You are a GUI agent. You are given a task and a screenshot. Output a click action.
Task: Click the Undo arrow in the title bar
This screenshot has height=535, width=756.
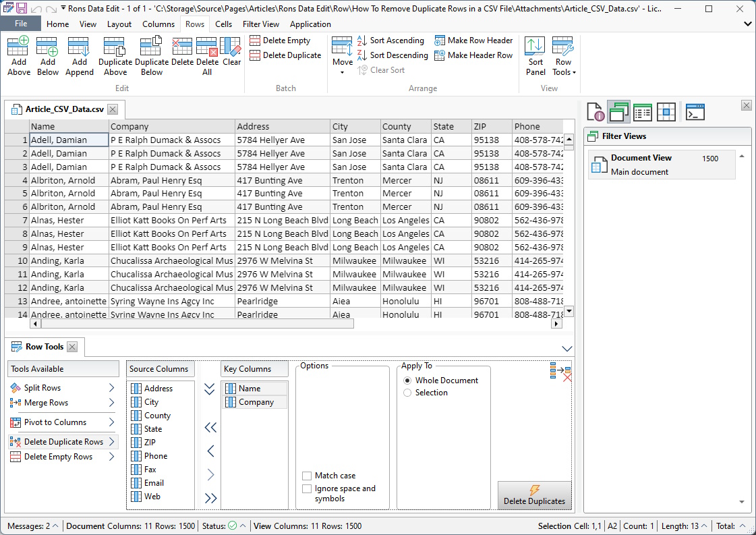click(x=36, y=9)
